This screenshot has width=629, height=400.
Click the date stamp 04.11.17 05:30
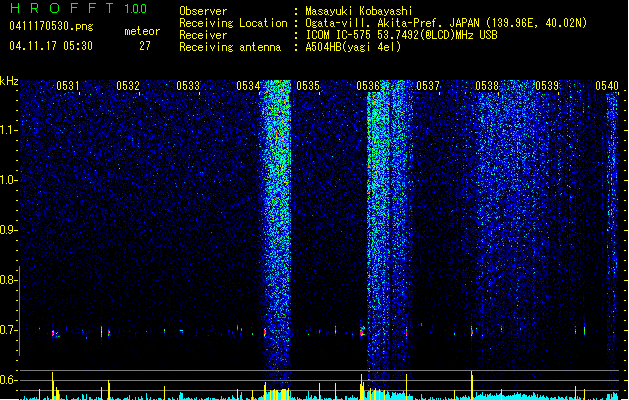(51, 46)
